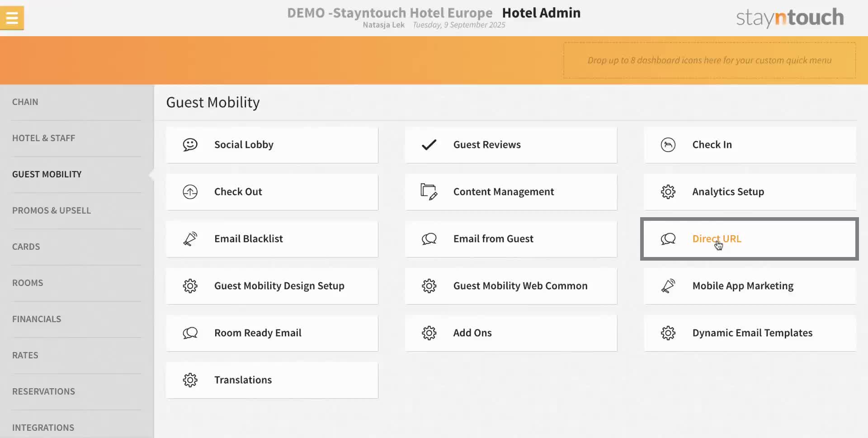Image resolution: width=868 pixels, height=438 pixels.
Task: Open Room Ready Email settings
Action: click(272, 333)
